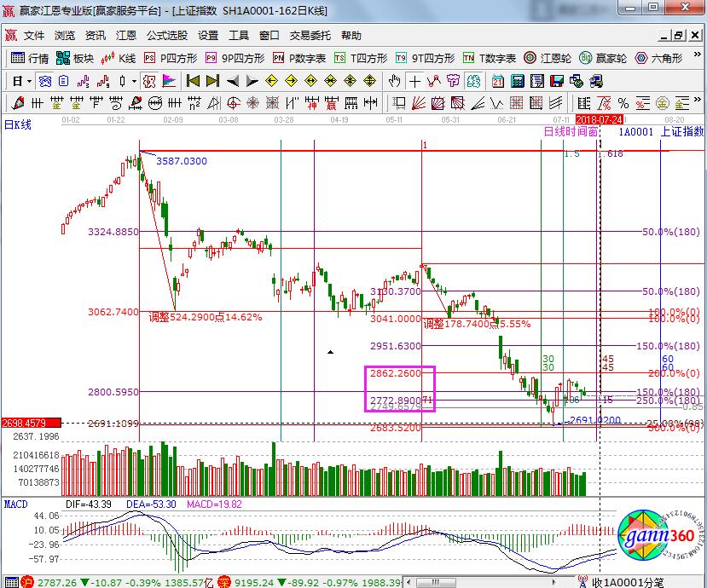Click the 板块 sector button
This screenshot has width=707, height=588.
click(x=74, y=59)
